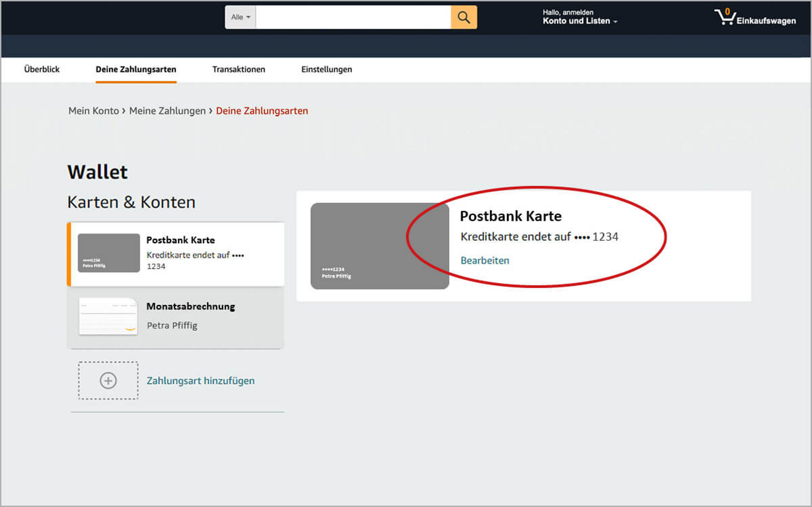The height and width of the screenshot is (507, 812).
Task: Select the Deine Zahlungsarten tab
Action: [136, 69]
